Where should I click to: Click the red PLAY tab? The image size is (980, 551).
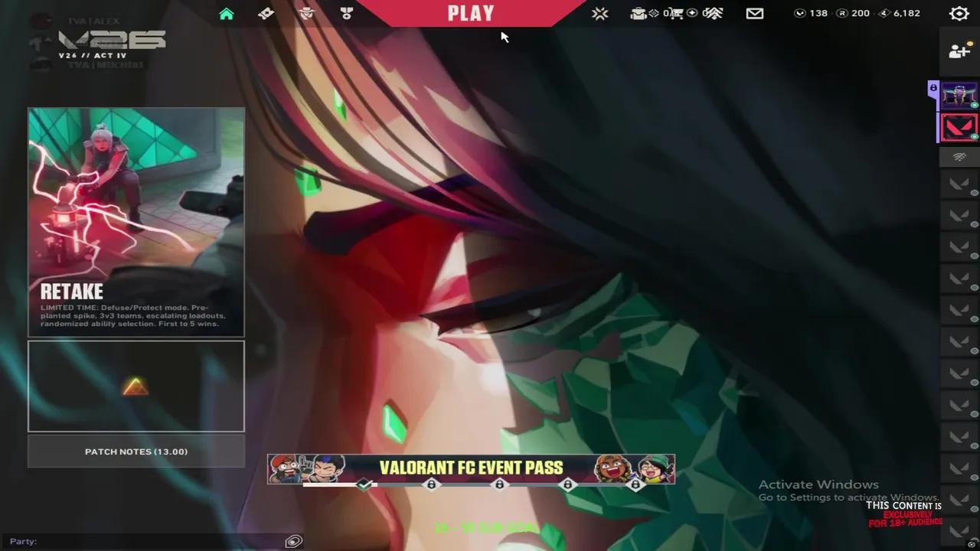coord(471,13)
